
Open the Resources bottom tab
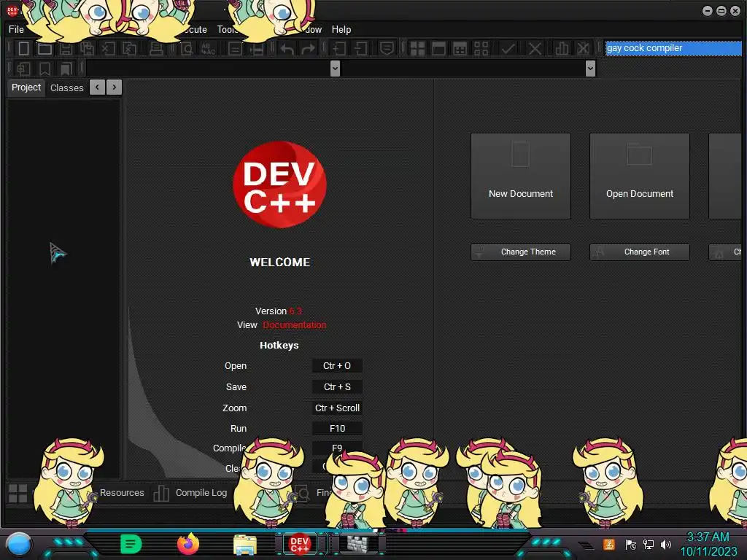tap(122, 493)
